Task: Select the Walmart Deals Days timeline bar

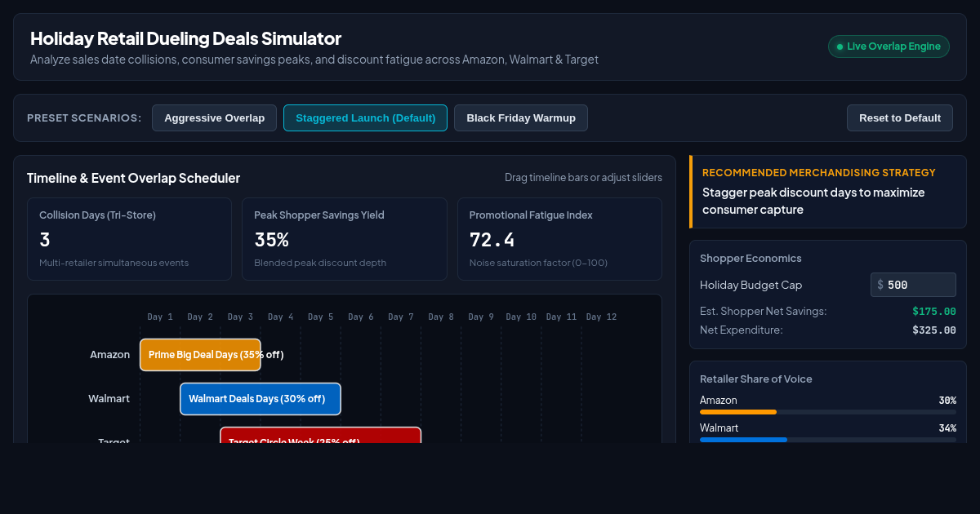Action: (x=261, y=399)
